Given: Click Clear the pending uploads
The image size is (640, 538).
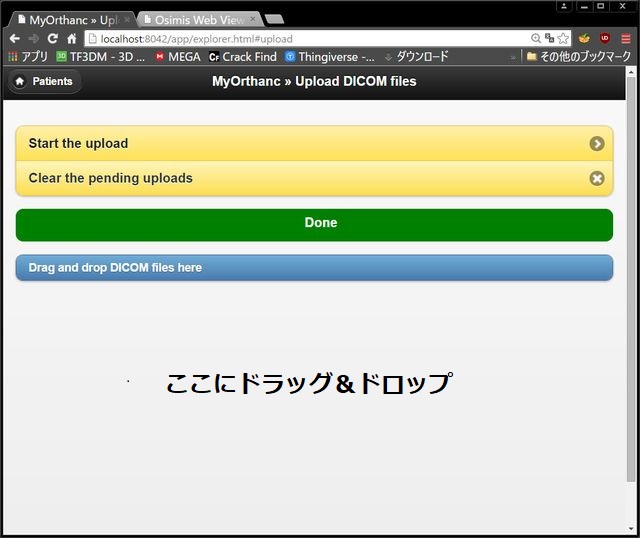Looking at the screenshot, I should (x=314, y=178).
